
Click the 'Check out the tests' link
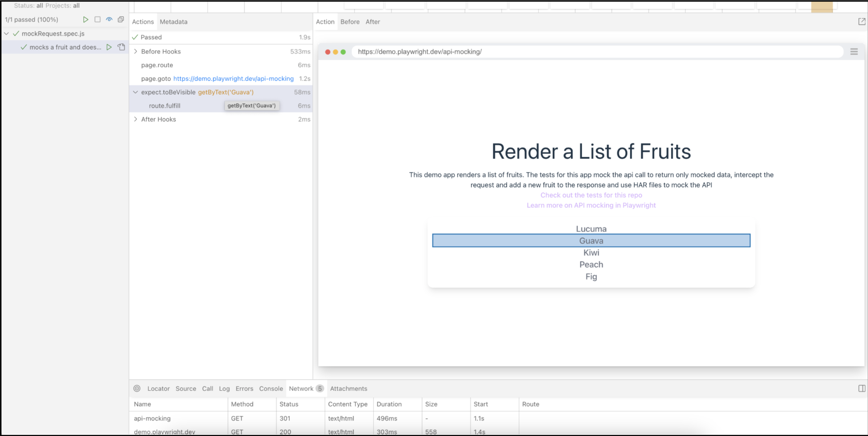point(591,195)
